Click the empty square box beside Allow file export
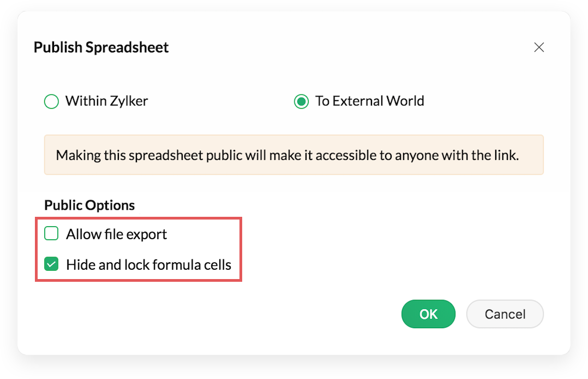 pos(51,234)
